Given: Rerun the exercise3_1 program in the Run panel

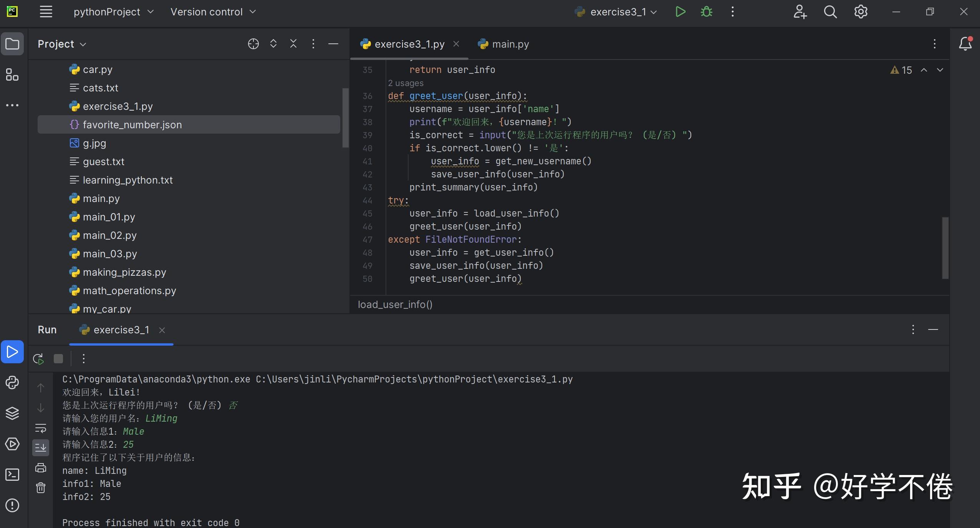Looking at the screenshot, I should pos(38,358).
